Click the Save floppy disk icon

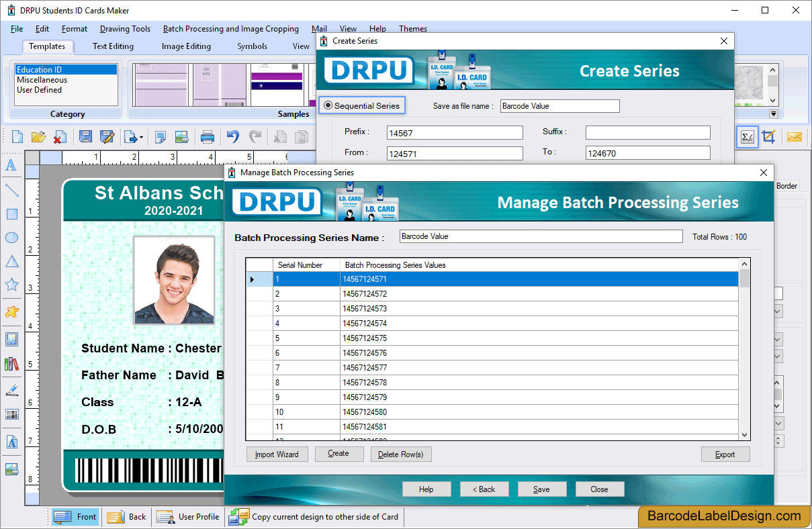[x=85, y=137]
